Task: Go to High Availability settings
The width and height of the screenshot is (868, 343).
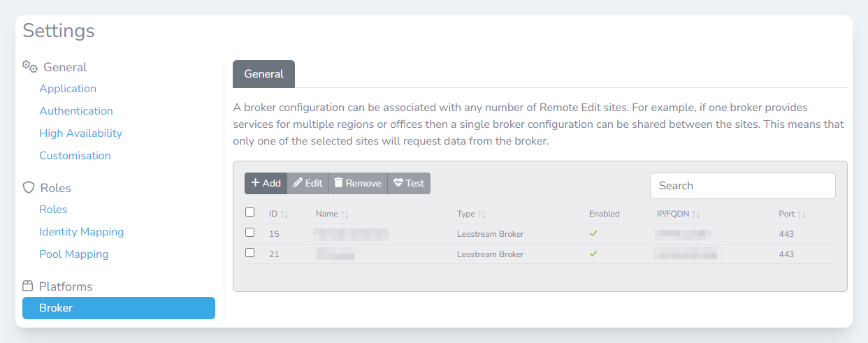Action: [x=80, y=133]
